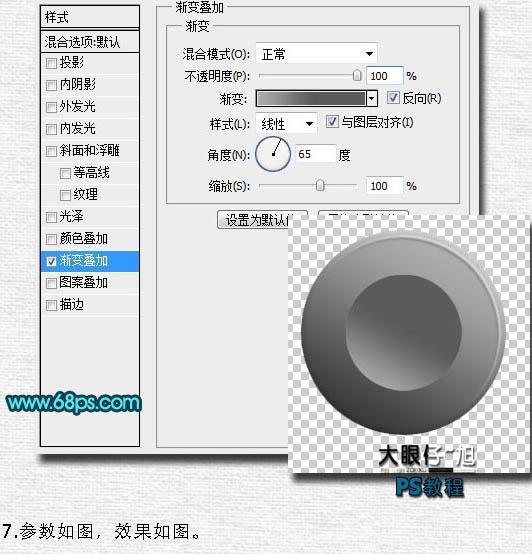Enable the 投影 drop shadow checkbox

51,63
